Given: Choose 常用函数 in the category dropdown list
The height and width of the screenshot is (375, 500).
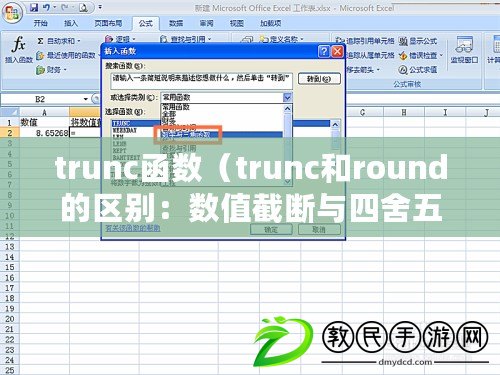Looking at the screenshot, I should [176, 107].
